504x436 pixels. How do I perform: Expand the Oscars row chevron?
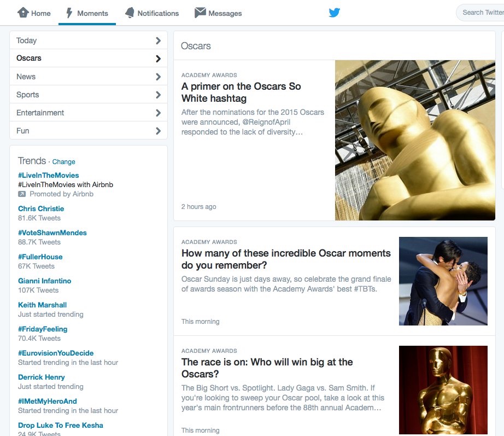tap(158, 59)
